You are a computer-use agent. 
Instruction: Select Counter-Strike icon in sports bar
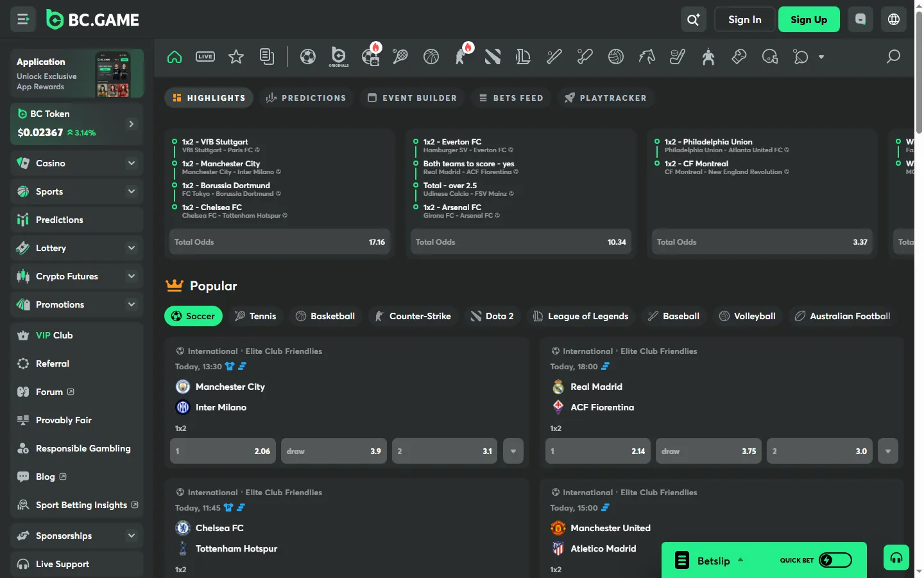(x=462, y=57)
